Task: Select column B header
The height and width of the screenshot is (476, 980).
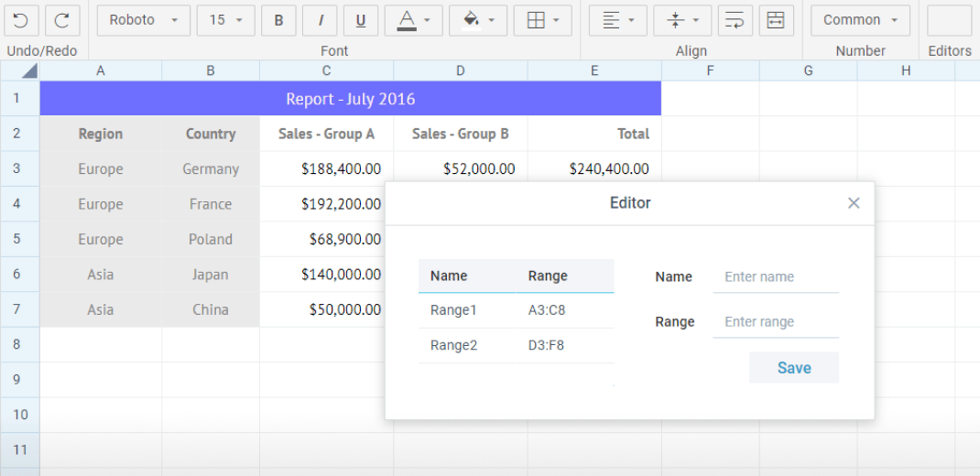Action: point(211,71)
